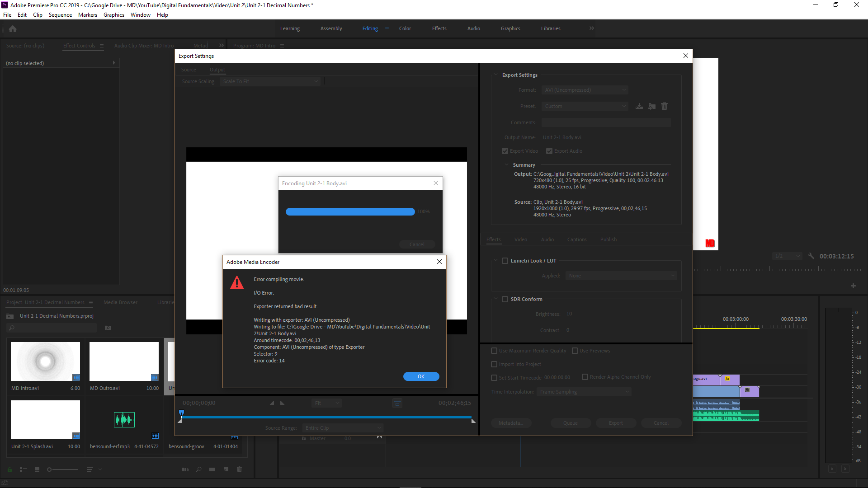
Task: Click OK in Media Encoder error dialog
Action: coord(421,376)
